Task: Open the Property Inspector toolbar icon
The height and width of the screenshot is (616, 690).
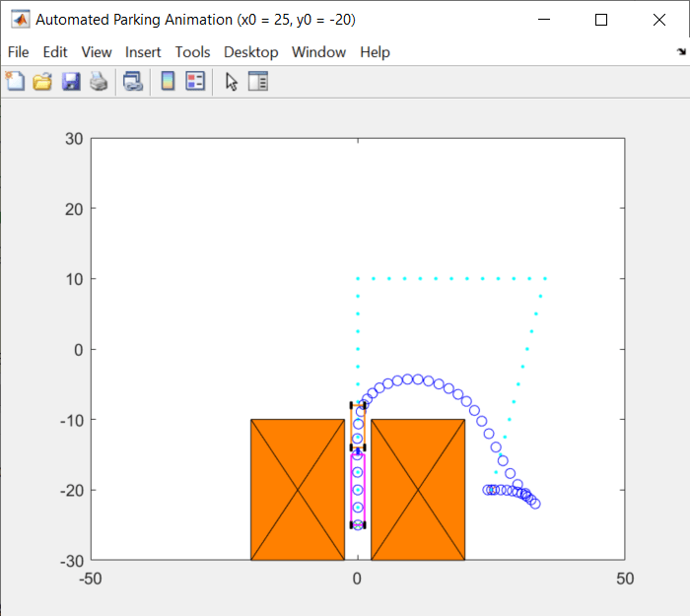Action: [258, 81]
